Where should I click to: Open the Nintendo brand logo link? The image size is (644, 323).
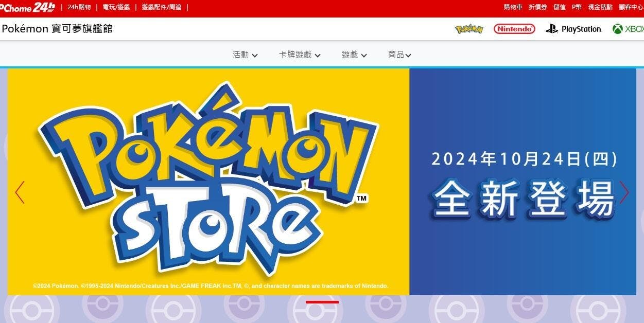[x=514, y=29]
